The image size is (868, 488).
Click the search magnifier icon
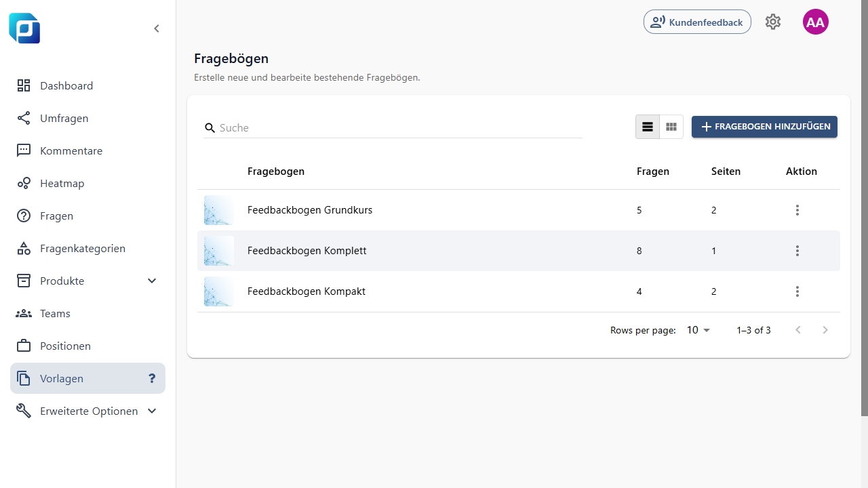(210, 127)
